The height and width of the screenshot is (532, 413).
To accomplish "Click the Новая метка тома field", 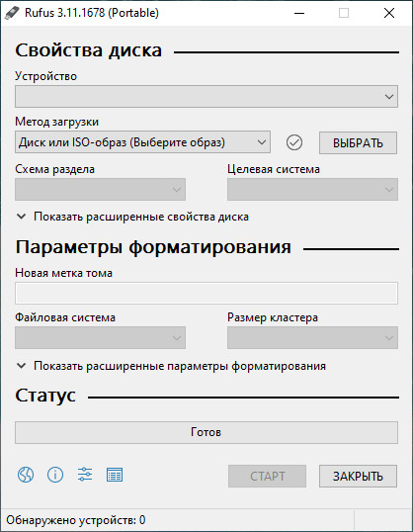I will tap(206, 293).
